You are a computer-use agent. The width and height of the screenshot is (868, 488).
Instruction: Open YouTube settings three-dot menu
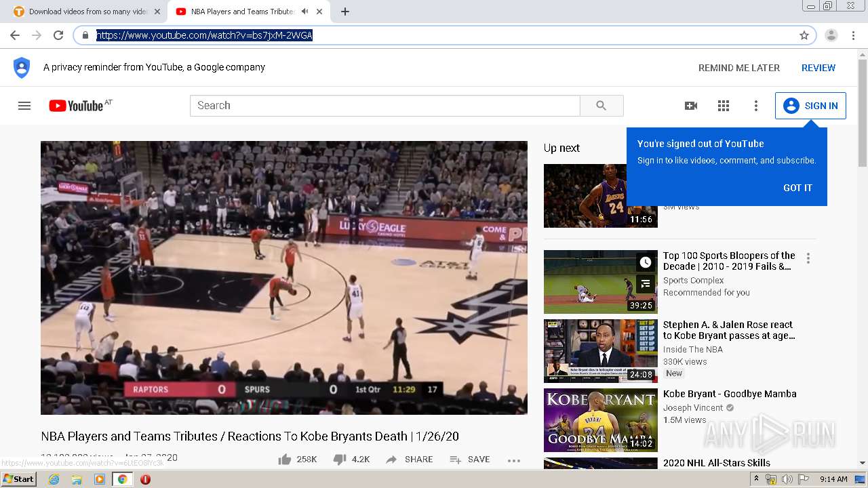click(x=756, y=106)
